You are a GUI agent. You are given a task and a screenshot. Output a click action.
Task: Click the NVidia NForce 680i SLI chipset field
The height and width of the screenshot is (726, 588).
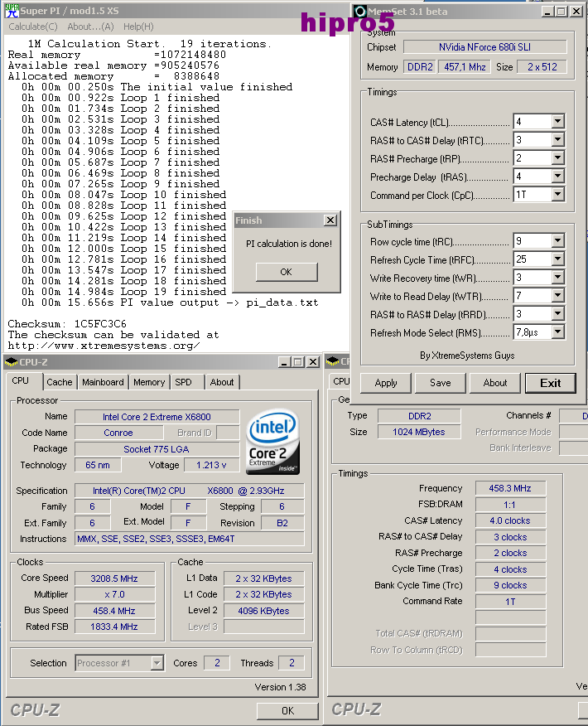click(484, 46)
